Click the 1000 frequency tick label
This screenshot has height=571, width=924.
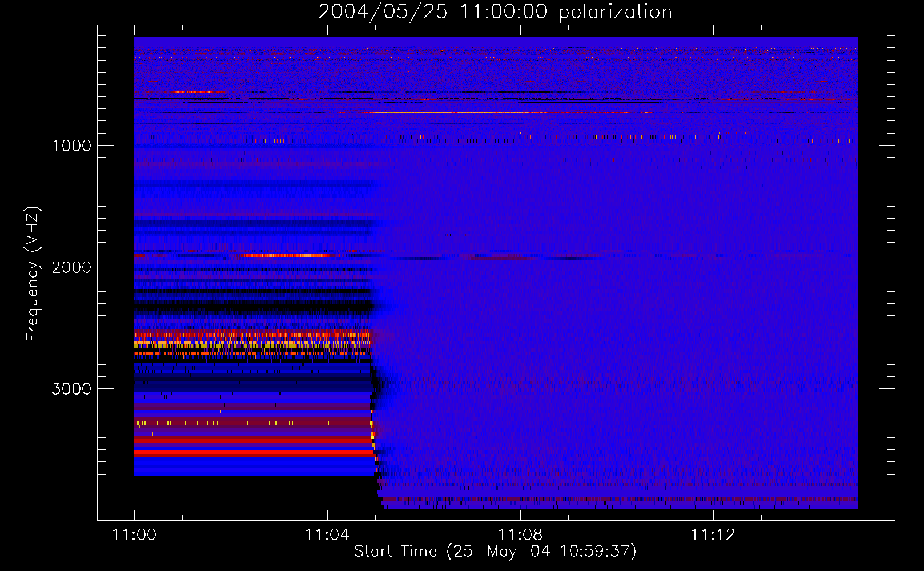click(x=71, y=146)
